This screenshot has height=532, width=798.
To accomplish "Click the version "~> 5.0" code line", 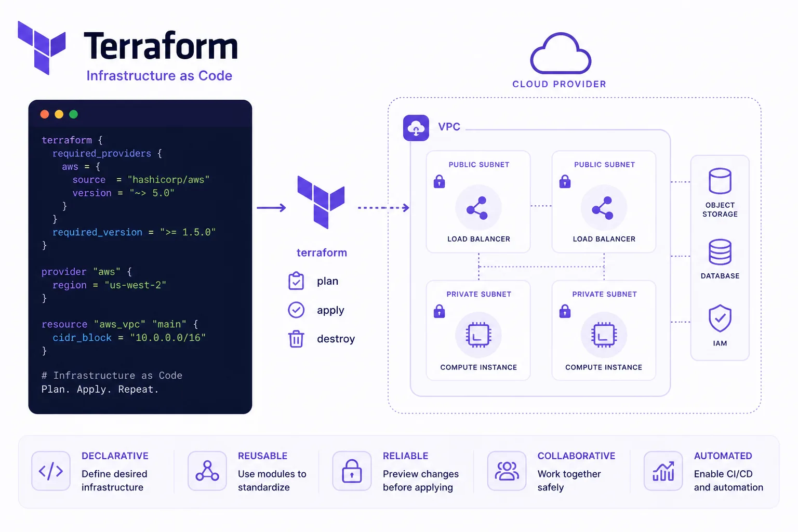I will tap(124, 193).
